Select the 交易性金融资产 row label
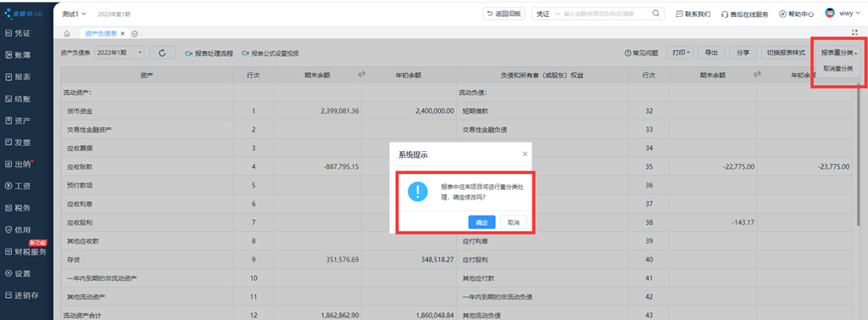 coord(90,129)
